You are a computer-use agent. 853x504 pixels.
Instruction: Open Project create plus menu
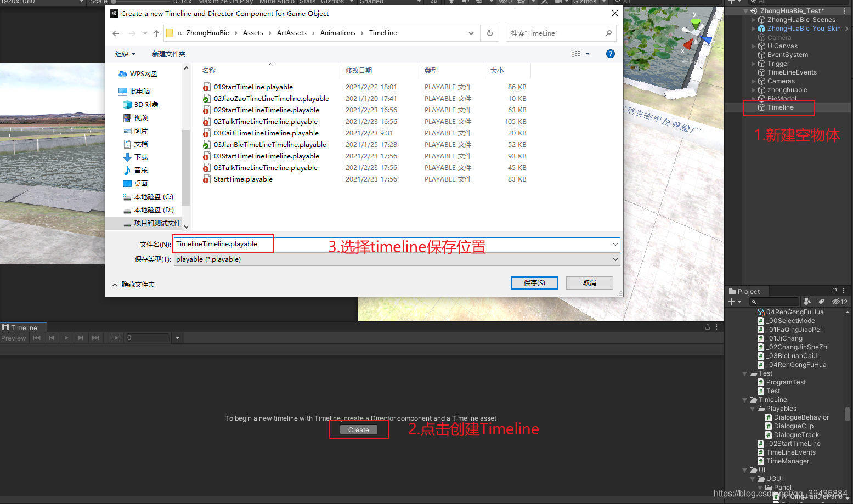pos(735,302)
